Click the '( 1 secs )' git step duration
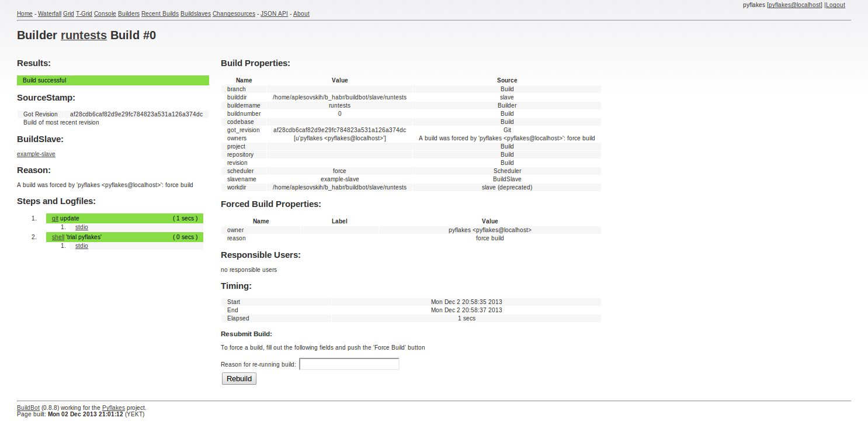 [x=185, y=218]
